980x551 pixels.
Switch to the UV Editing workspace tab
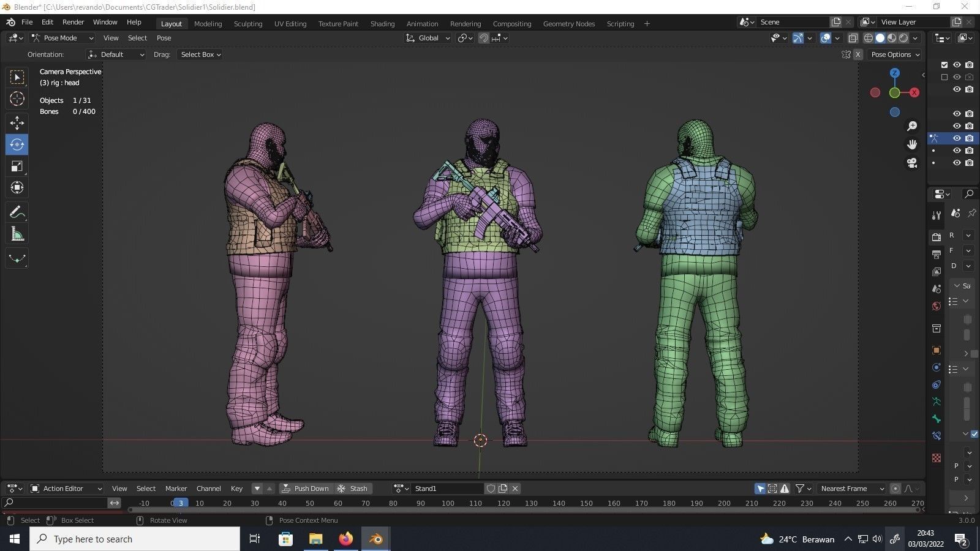tap(290, 24)
